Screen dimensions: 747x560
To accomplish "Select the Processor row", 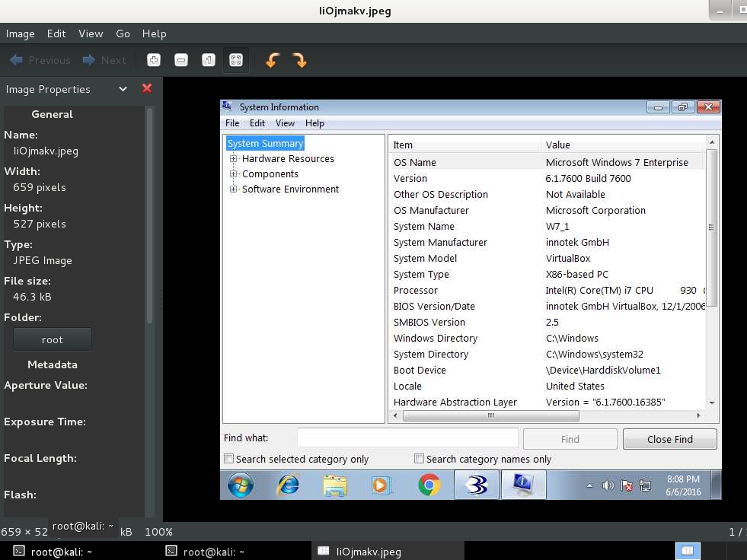I will [547, 290].
